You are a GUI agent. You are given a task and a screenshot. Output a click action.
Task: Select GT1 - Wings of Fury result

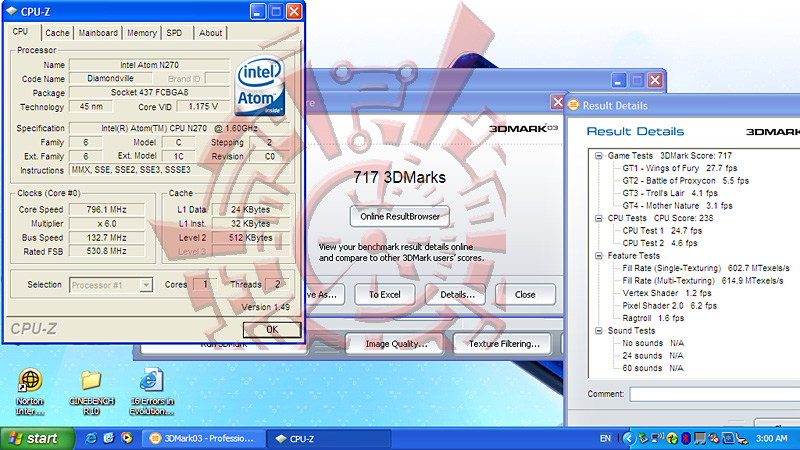(680, 168)
